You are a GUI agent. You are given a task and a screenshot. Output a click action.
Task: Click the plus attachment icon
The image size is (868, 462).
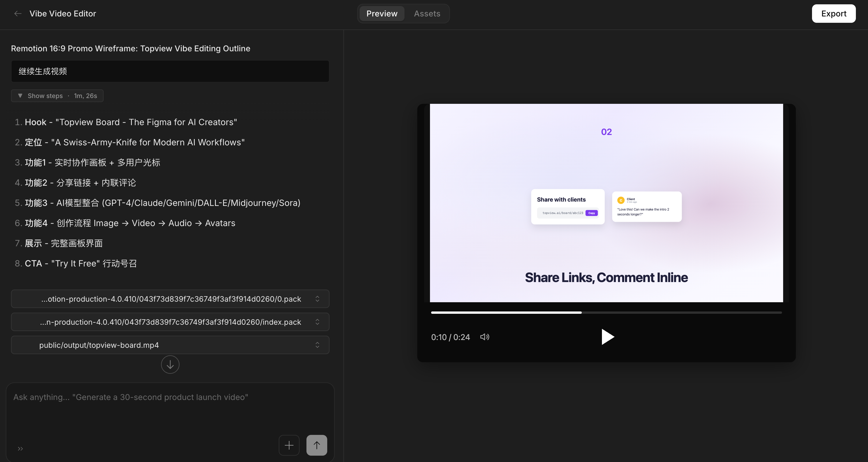pyautogui.click(x=289, y=445)
